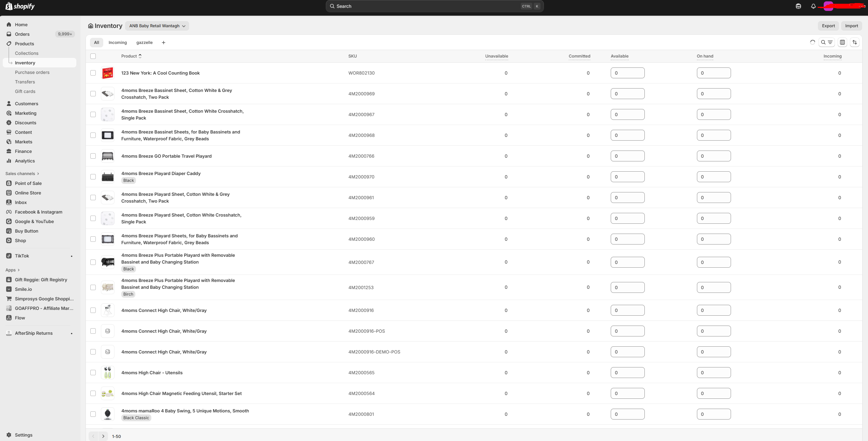Open the Smile.io app

(x=23, y=289)
